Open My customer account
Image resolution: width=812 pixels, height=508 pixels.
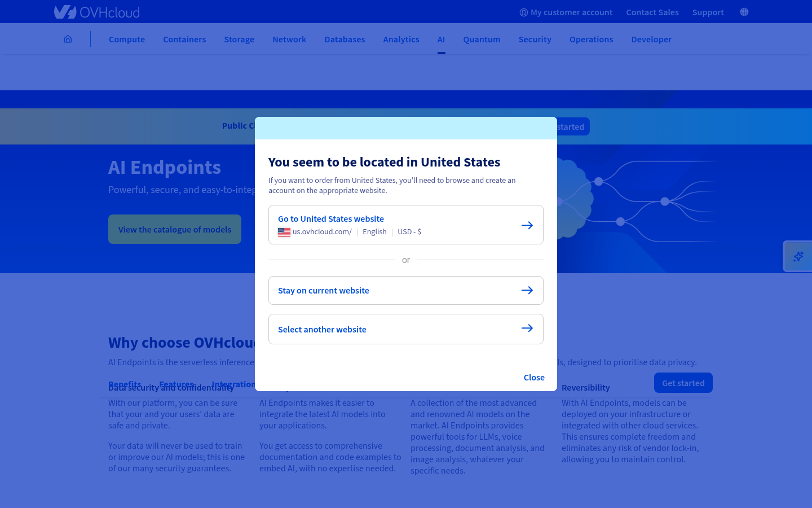point(566,12)
